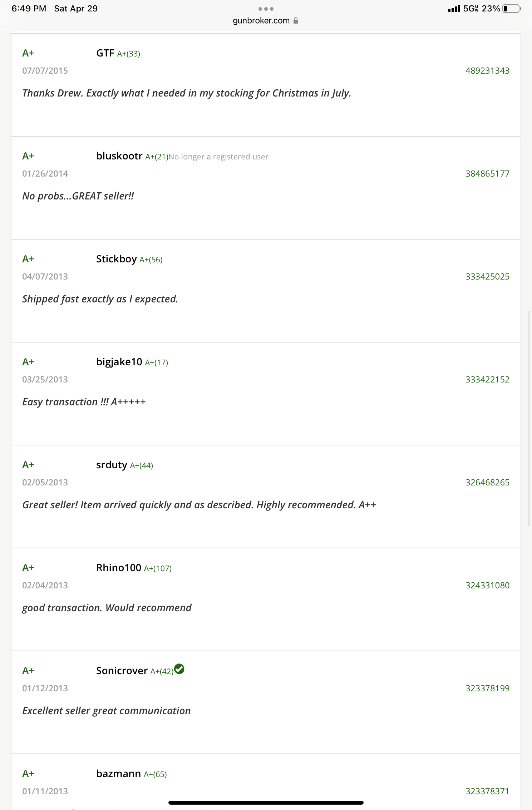Viewport: 532px width, 810px height.
Task: Tap the cellular signal bars
Action: coord(454,9)
